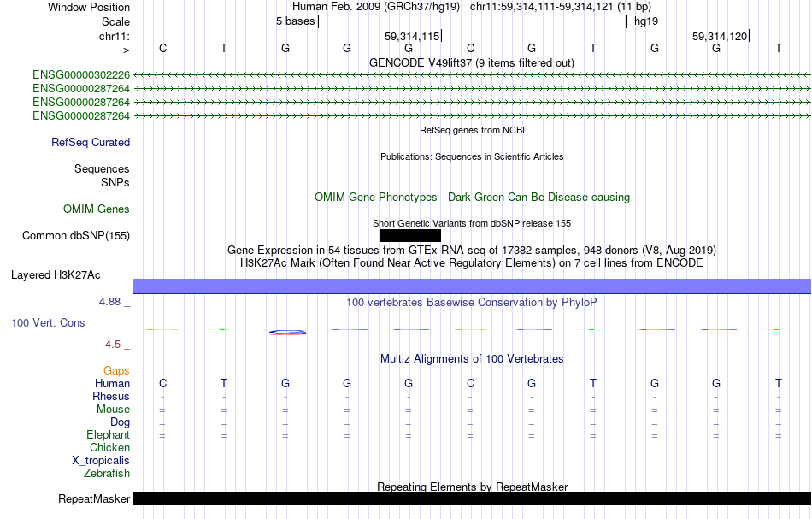Select the Mouse species row label
Screen dimensions: 812x519
[x=114, y=410]
